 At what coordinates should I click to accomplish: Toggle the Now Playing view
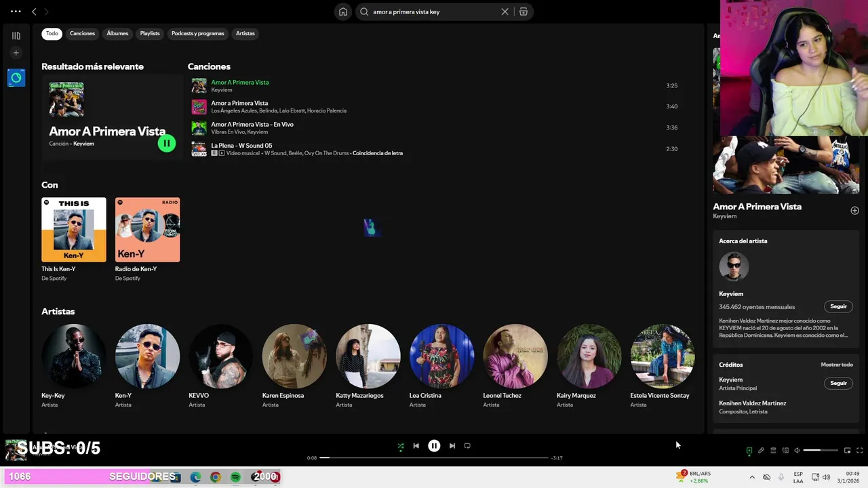749,451
